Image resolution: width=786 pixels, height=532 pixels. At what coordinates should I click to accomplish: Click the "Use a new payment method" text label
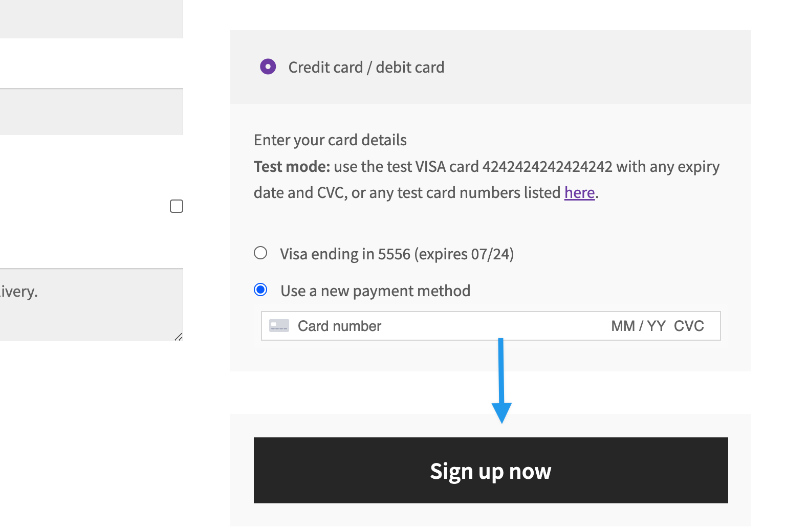[375, 290]
